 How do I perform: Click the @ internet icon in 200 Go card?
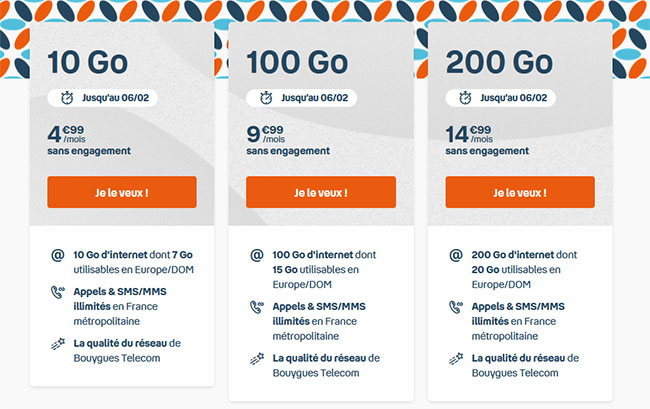point(456,255)
